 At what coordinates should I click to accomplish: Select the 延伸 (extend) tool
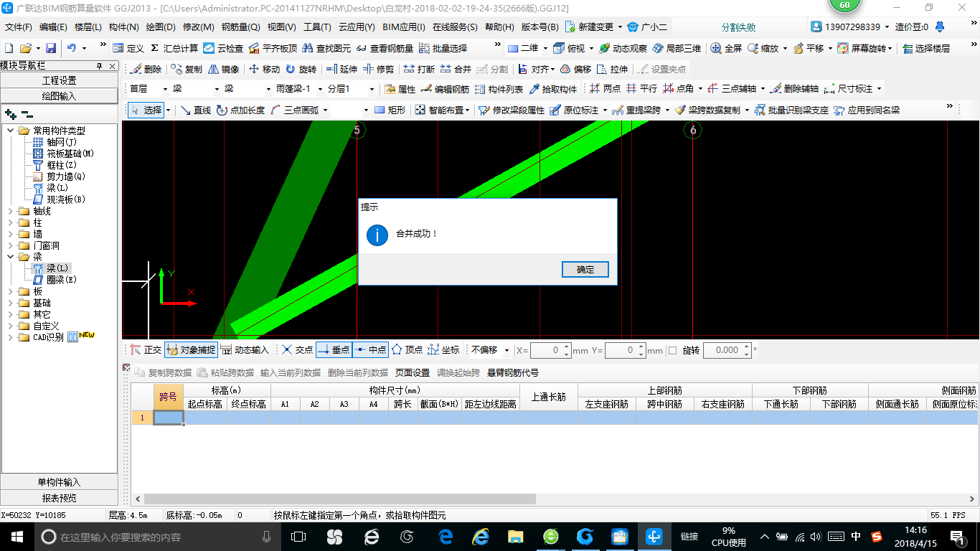[341, 70]
